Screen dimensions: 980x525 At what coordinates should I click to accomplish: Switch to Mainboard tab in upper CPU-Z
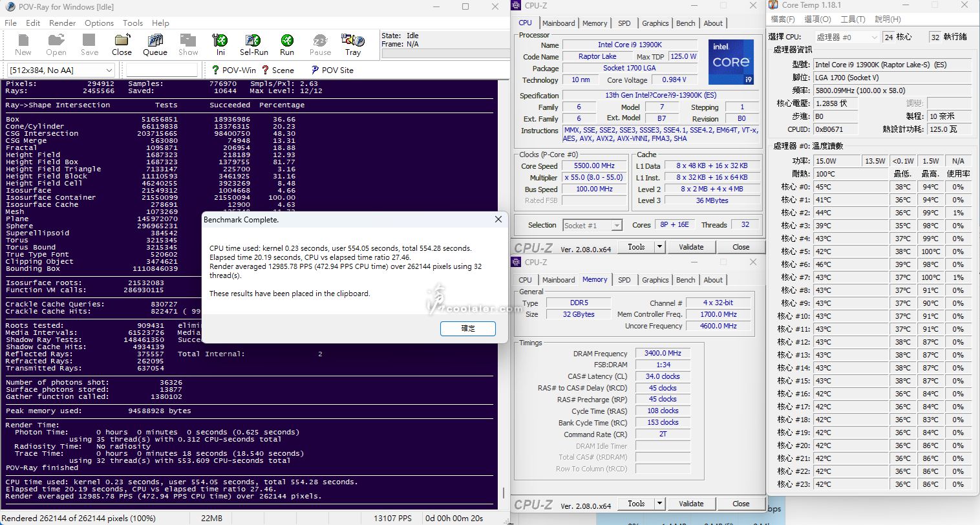point(559,23)
